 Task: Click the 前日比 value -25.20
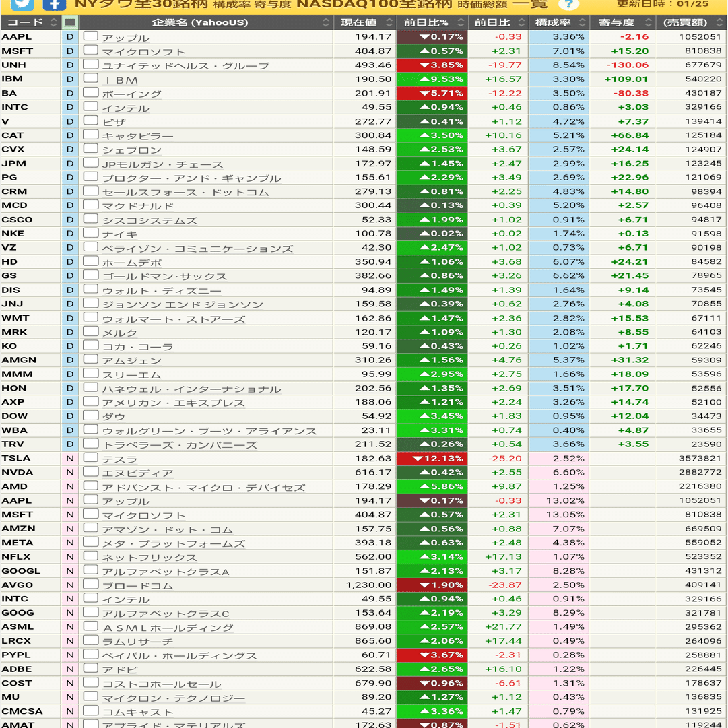tap(504, 458)
